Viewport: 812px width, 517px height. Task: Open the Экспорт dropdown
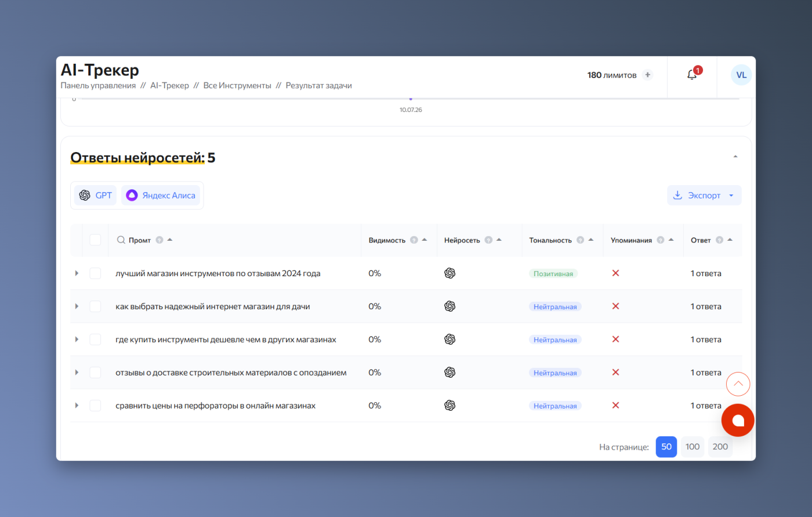[704, 196]
